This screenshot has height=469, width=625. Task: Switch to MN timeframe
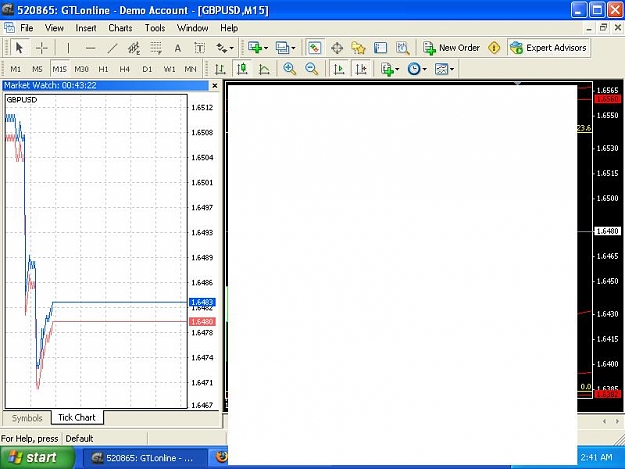pos(191,69)
